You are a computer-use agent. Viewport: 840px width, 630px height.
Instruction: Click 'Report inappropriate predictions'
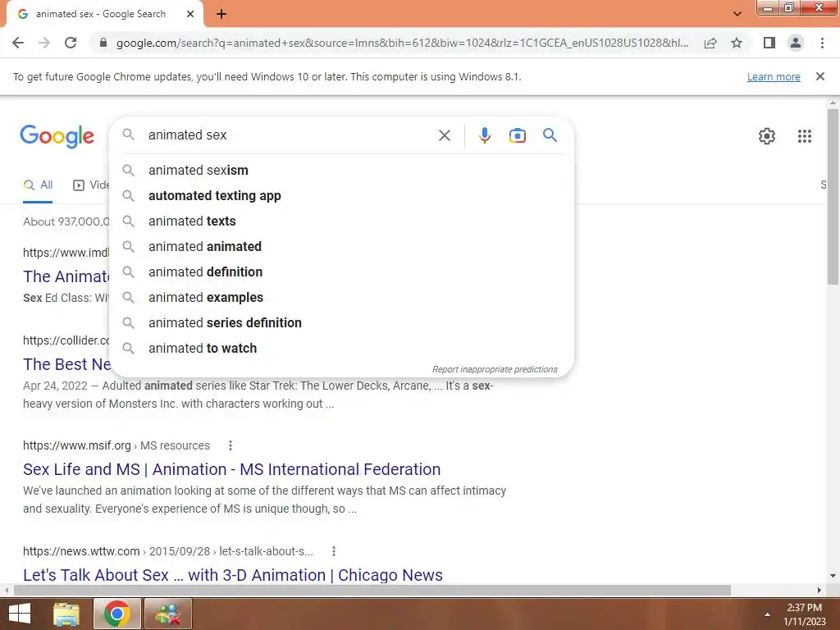(495, 369)
